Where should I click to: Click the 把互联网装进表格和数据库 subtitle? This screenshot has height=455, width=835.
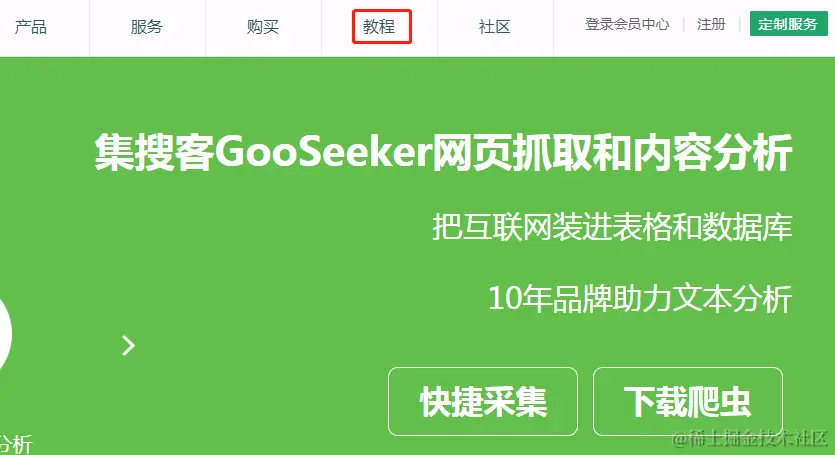(x=612, y=227)
